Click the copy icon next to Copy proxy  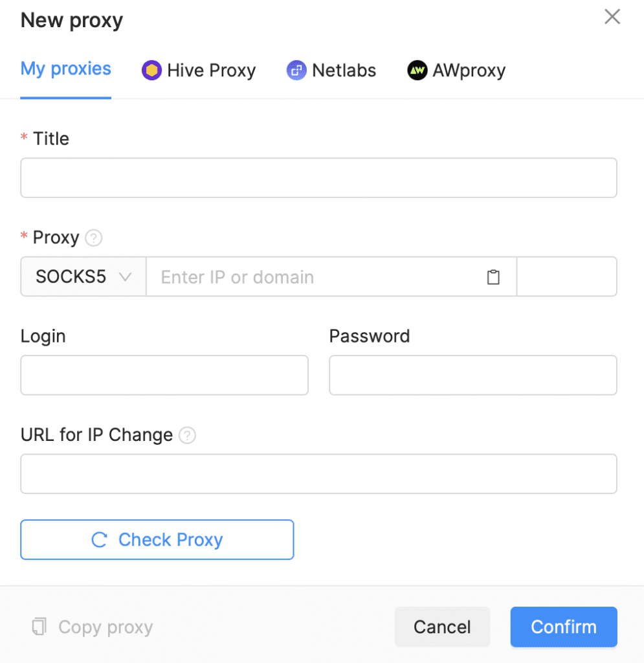tap(39, 626)
